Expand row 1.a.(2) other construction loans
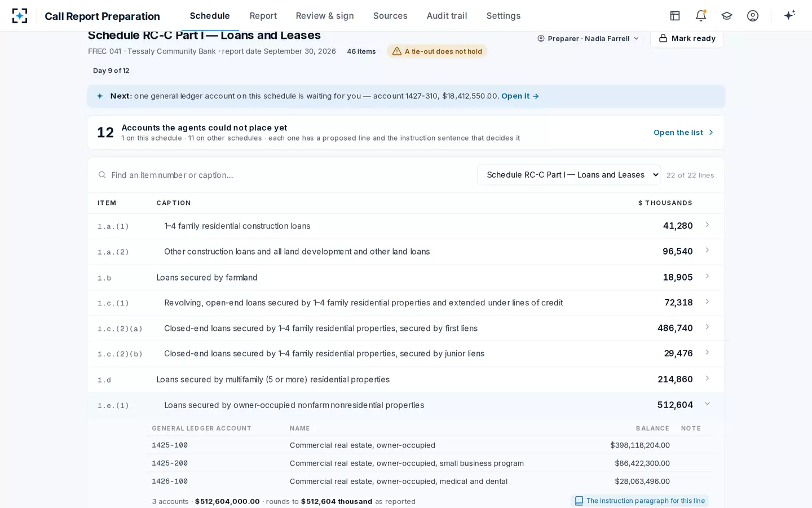Screen dimensions: 812x508 [406, 252]
